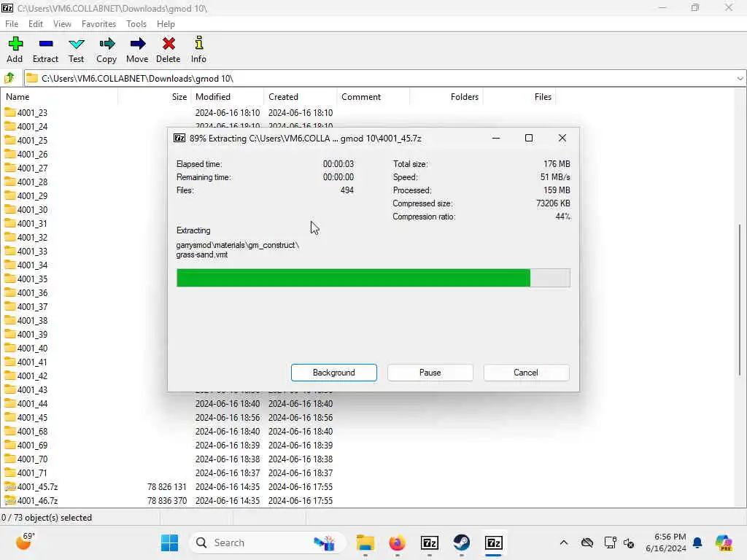
Task: Click the 7z icon in extraction dialog title
Action: coord(179,138)
